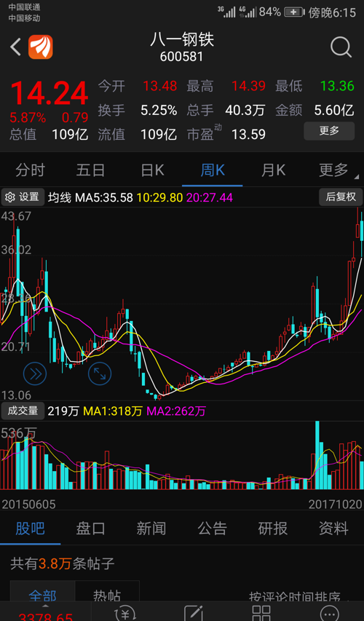Open the 新闻 news tab

click(x=151, y=529)
